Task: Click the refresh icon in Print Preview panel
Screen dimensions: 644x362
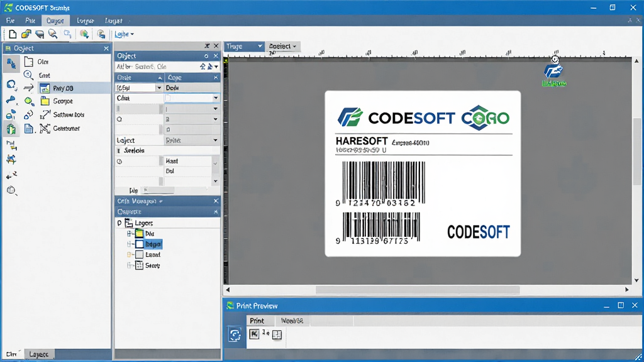Action: [235, 335]
